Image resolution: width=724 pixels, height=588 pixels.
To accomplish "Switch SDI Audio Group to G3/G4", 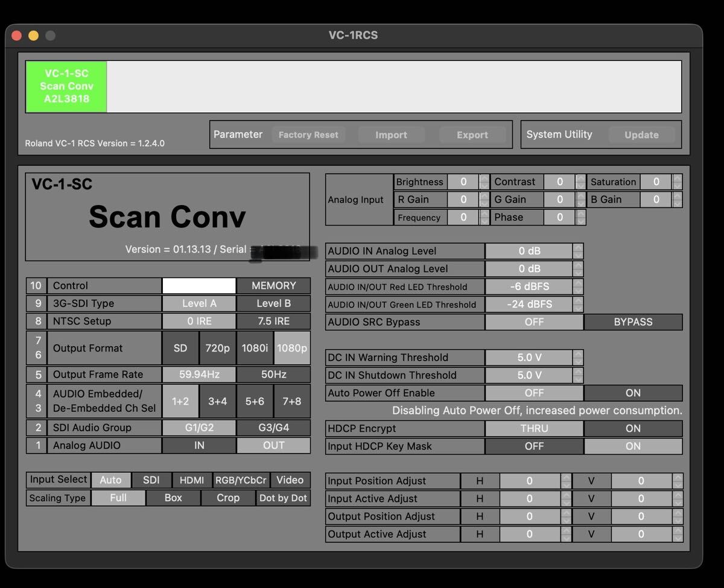I will [273, 428].
